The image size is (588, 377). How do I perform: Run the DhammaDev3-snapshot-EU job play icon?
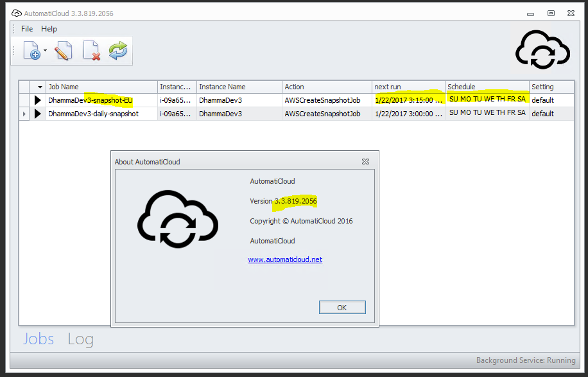pos(37,100)
